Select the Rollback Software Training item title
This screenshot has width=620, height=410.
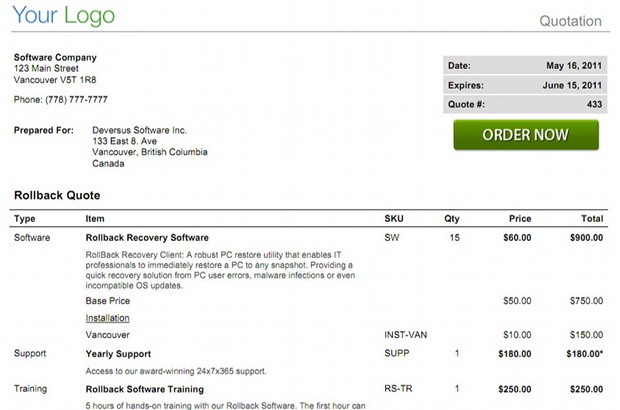[x=145, y=389]
